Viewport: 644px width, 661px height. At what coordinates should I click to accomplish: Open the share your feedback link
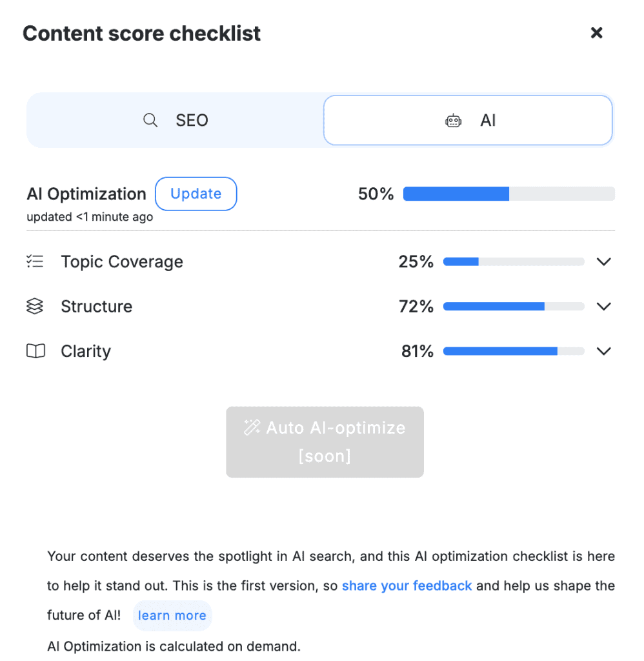coord(407,586)
